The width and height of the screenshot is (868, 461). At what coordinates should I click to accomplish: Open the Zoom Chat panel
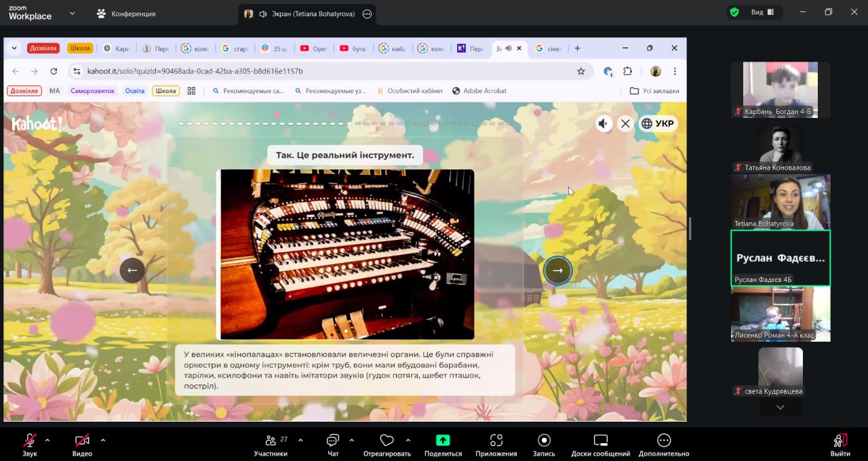click(x=332, y=441)
